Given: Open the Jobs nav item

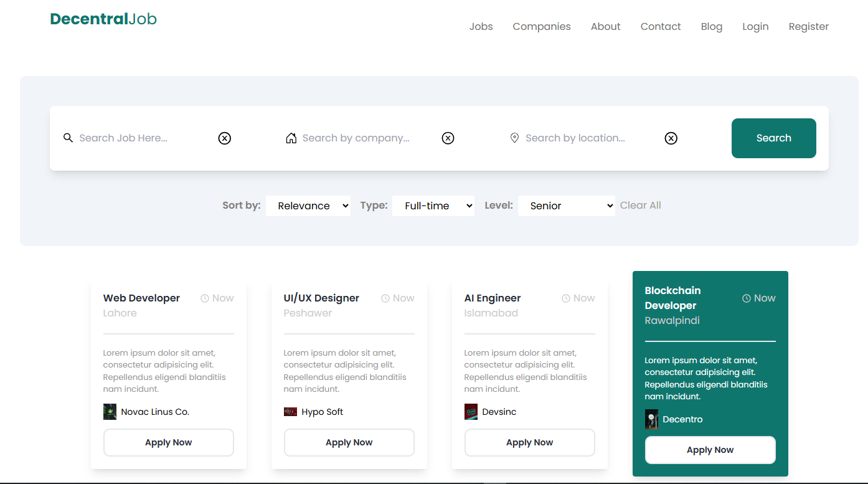Looking at the screenshot, I should pos(481,27).
